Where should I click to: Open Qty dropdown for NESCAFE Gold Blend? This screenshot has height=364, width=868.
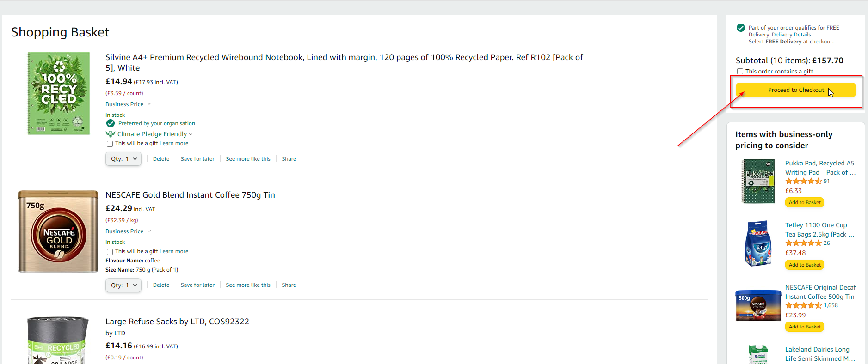123,285
